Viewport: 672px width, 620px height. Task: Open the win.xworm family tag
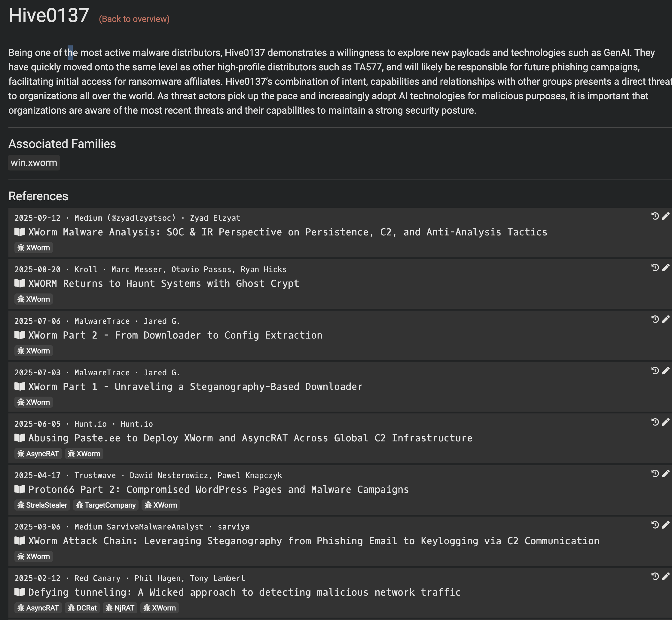pyautogui.click(x=34, y=163)
